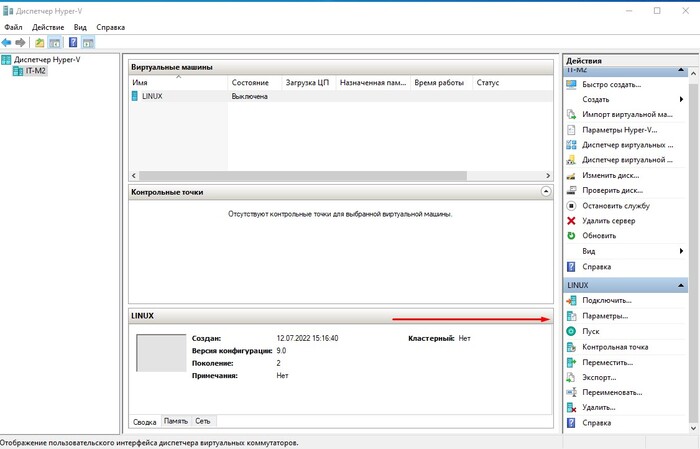Open Диспетчер виртуальных коммутаторов icon
The width and height of the screenshot is (700, 449).
[571, 145]
